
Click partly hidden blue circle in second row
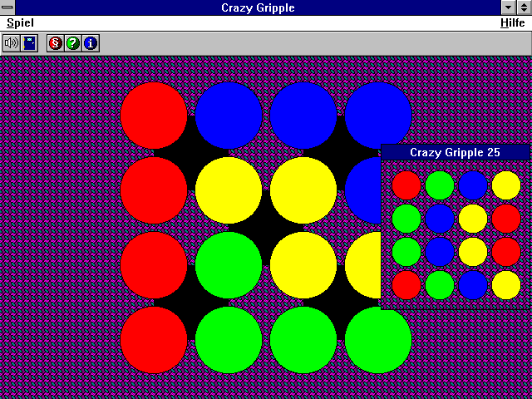pos(363,190)
